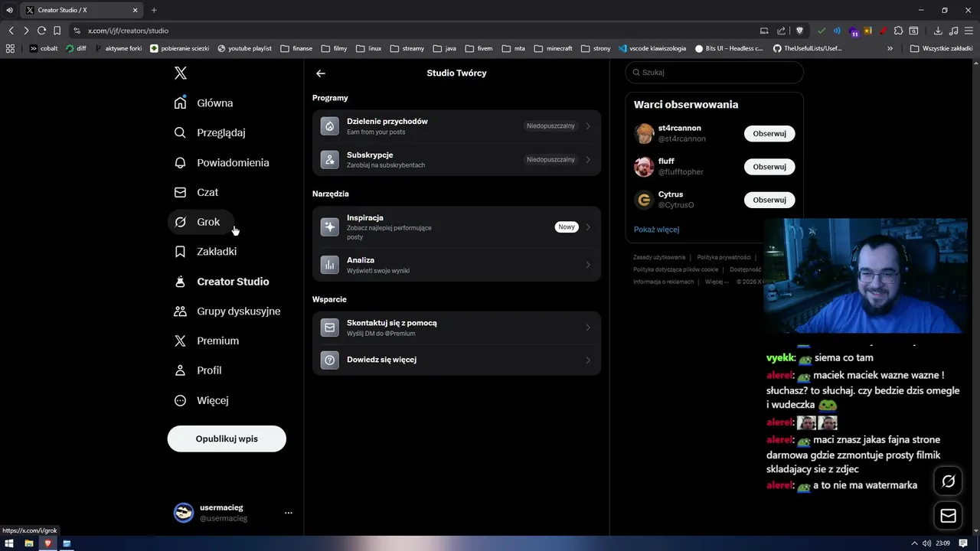This screenshot has width=980, height=551.
Task: Open Profil page
Action: point(198,370)
